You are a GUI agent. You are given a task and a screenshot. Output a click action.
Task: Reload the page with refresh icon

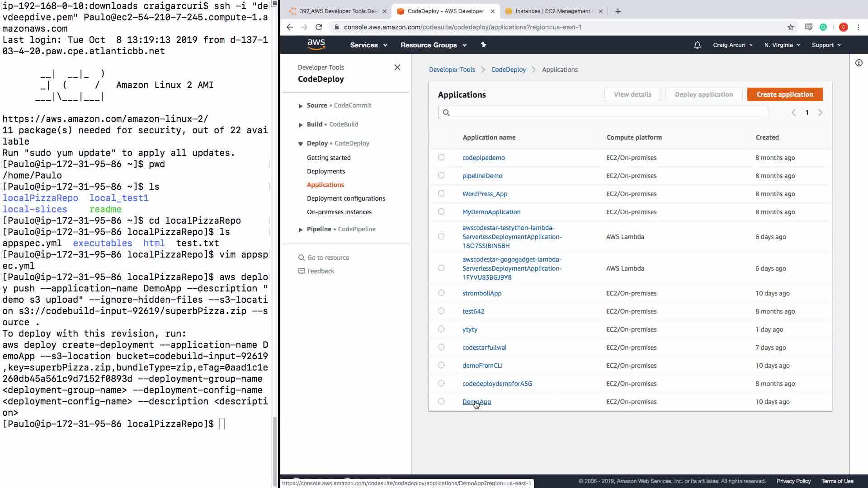(x=319, y=27)
